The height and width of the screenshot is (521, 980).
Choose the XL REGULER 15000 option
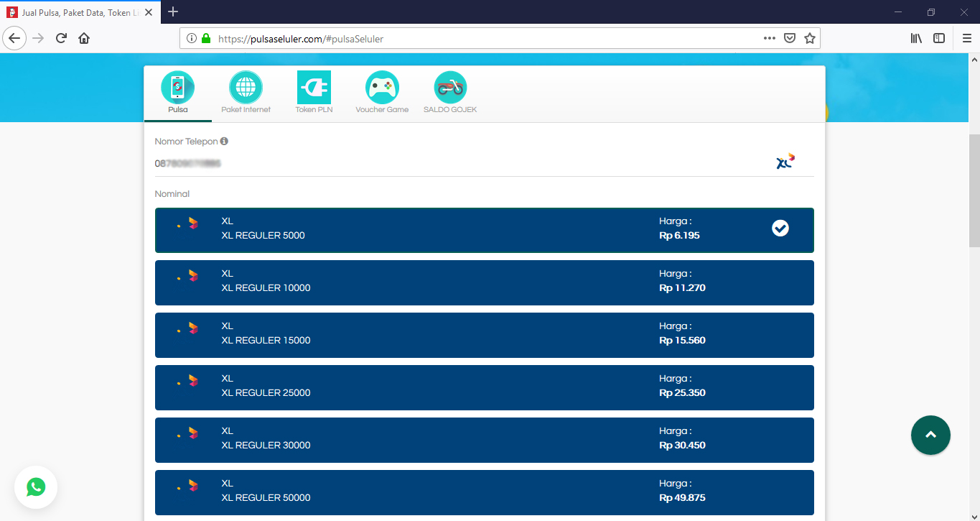click(485, 335)
